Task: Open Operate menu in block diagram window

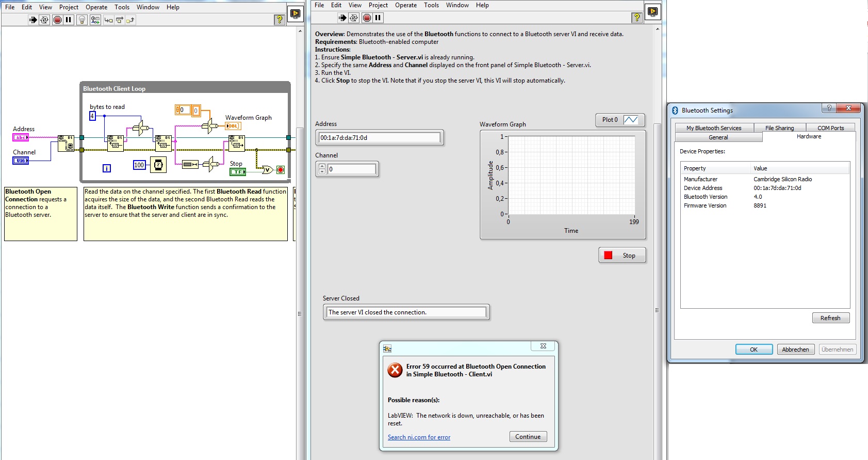Action: click(96, 7)
